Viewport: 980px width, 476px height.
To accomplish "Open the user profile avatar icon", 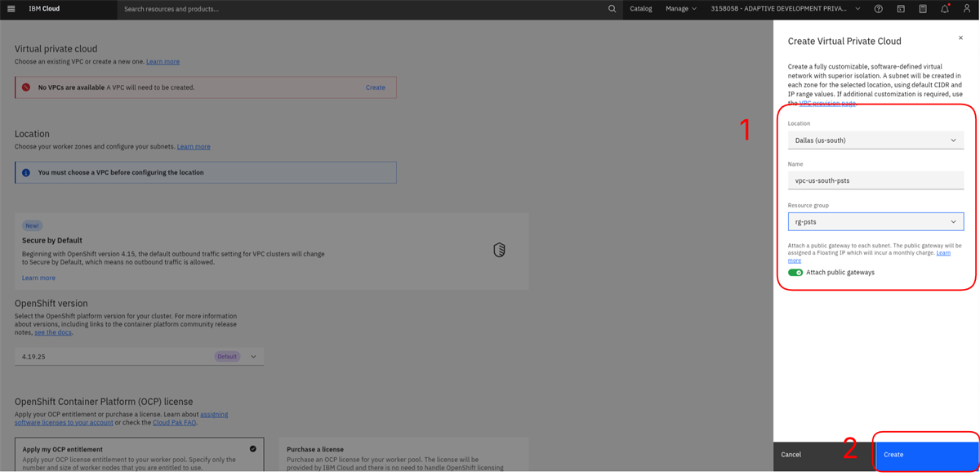I will tap(967, 9).
